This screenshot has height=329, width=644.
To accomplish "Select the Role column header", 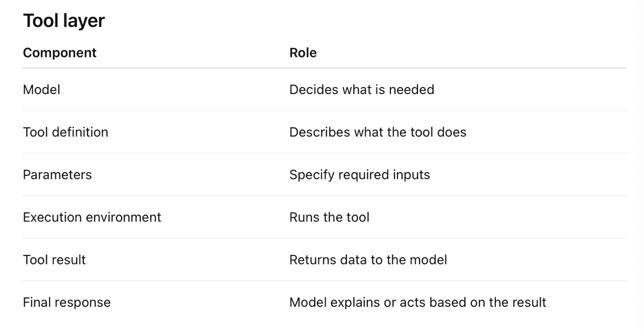I will pos(303,53).
